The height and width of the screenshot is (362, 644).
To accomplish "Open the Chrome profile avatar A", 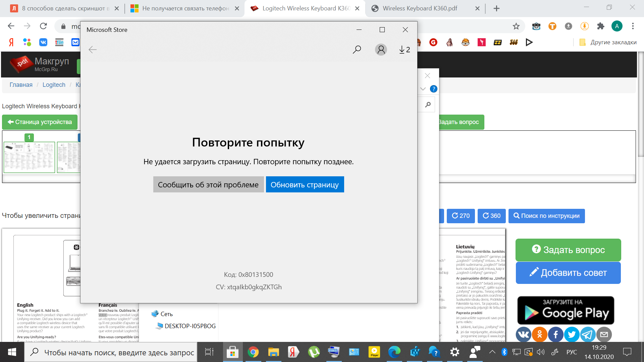I will click(x=617, y=26).
